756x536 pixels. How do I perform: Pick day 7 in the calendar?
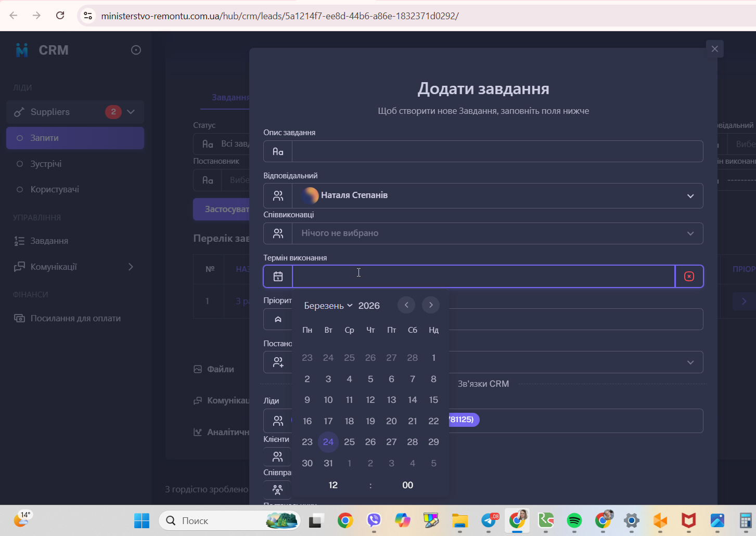tap(413, 379)
